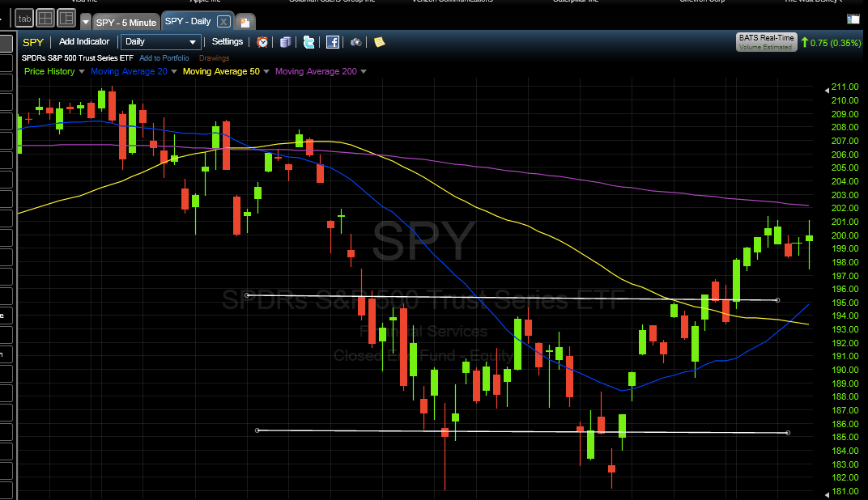Image resolution: width=868 pixels, height=500 pixels.
Task: Add a sticky note to the chart
Action: tap(379, 42)
